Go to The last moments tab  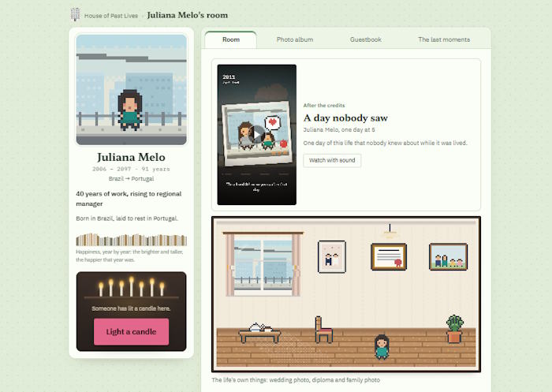(444, 39)
